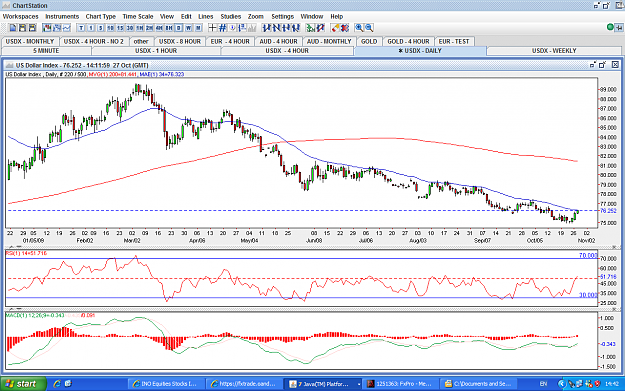The width and height of the screenshot is (625, 391).
Task: Zoom out using the magnifier minus icon
Action: 369,28
